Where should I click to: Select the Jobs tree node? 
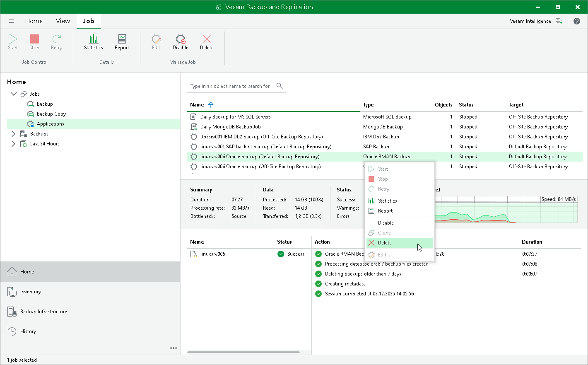click(35, 94)
